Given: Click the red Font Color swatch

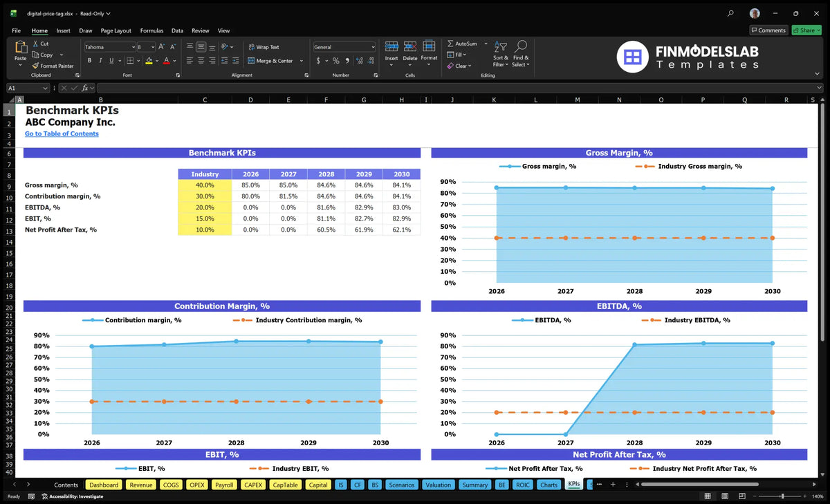Looking at the screenshot, I should click(167, 61).
